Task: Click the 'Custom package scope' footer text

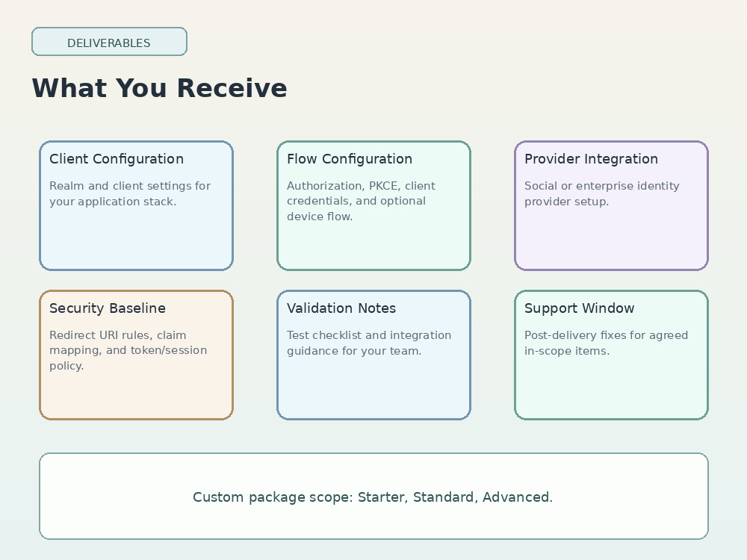Action: tap(373, 497)
